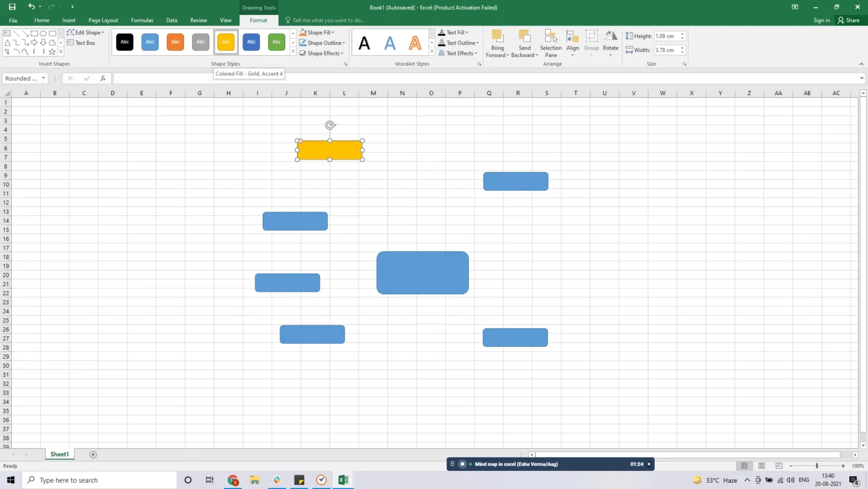868x489 pixels.
Task: Open the Page Layout tab
Action: (103, 20)
